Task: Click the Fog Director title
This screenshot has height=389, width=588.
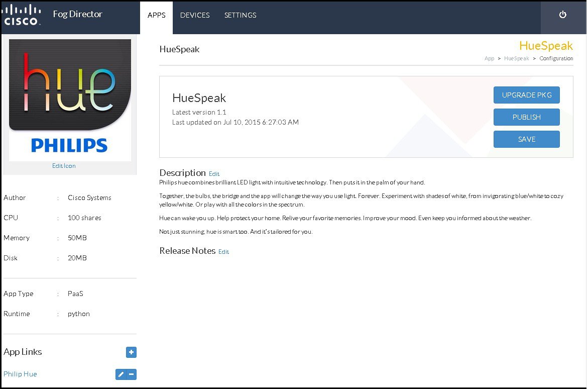Action: click(x=78, y=14)
